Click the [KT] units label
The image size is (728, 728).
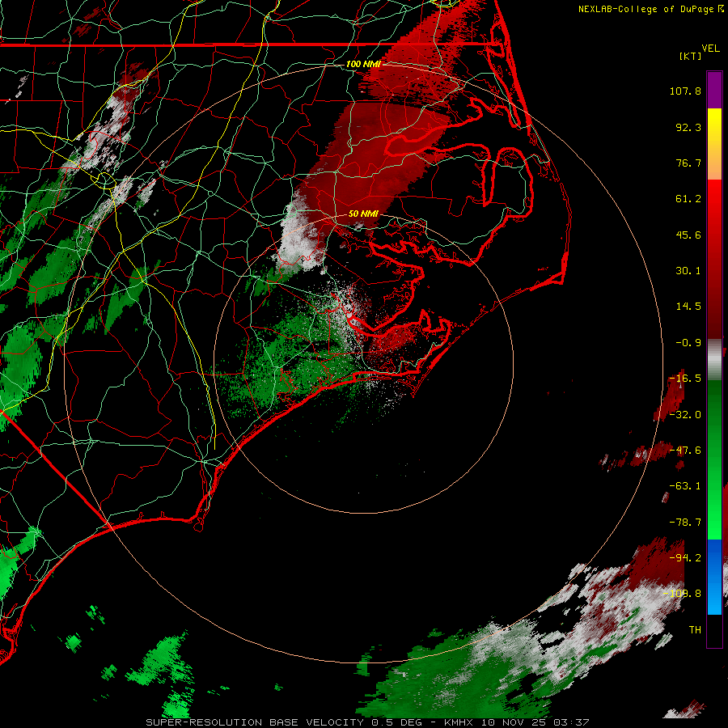[x=690, y=56]
